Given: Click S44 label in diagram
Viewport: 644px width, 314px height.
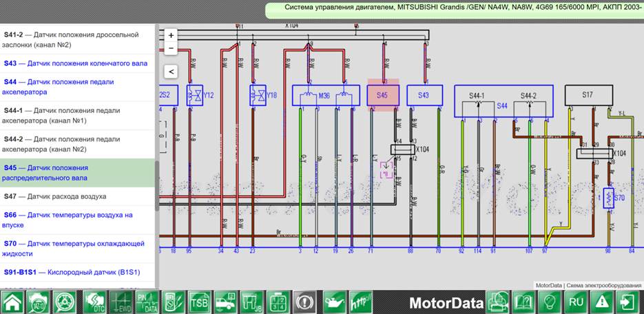Looking at the screenshot, I should 502,106.
